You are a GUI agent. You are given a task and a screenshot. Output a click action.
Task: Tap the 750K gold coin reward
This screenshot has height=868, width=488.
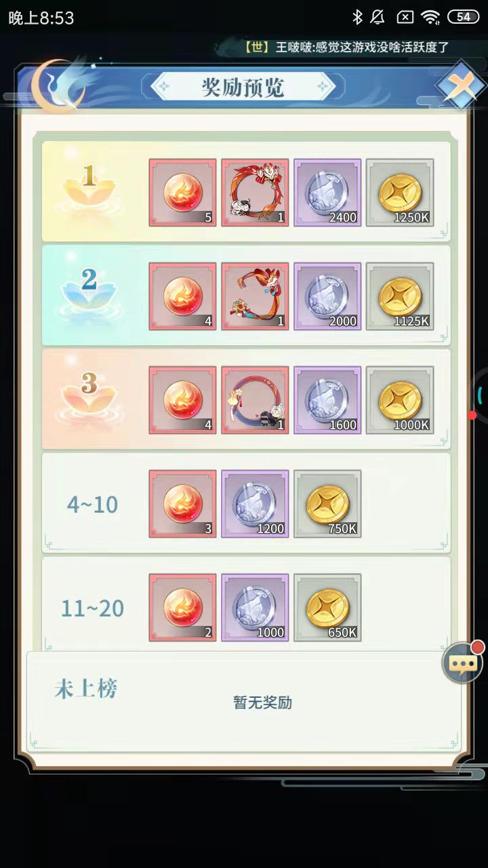327,504
